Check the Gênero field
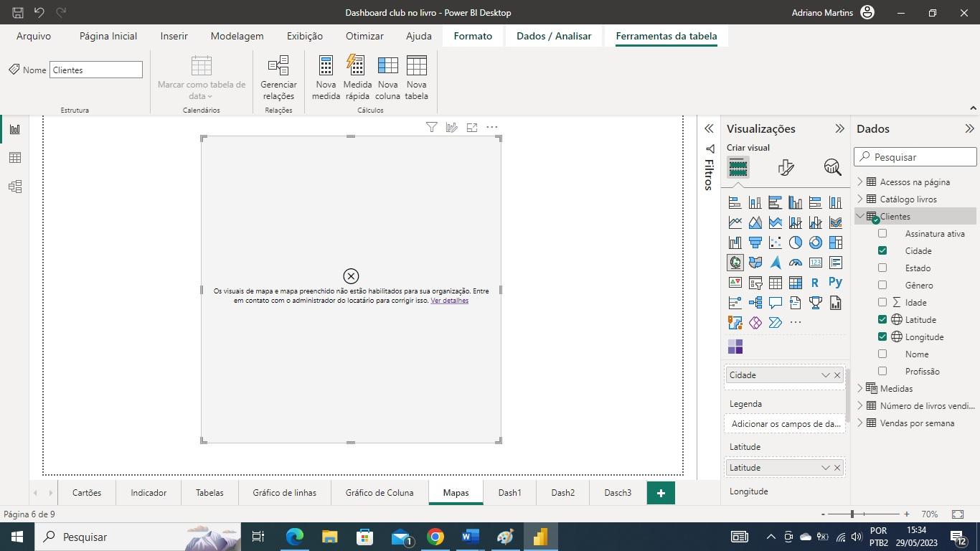980x551 pixels. [882, 285]
